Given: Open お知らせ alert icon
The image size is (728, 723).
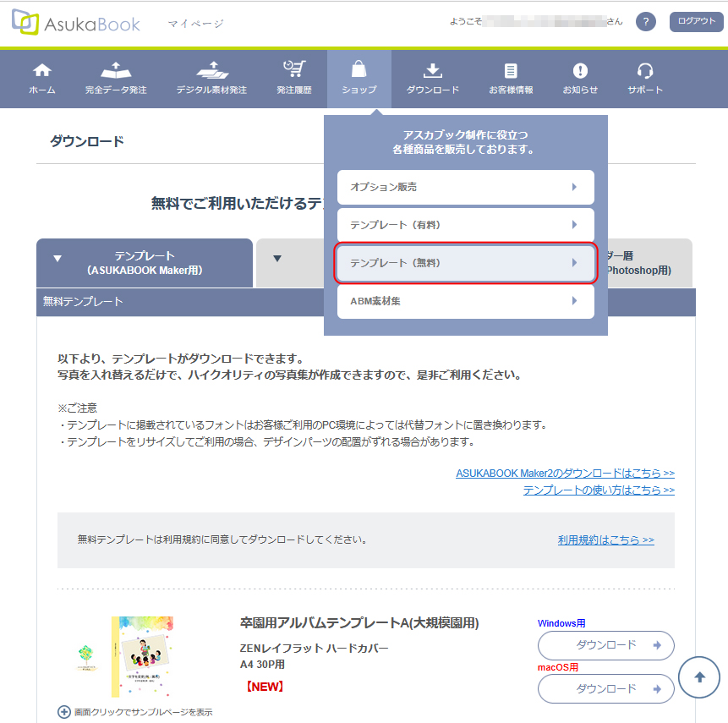Looking at the screenshot, I should coord(580,71).
